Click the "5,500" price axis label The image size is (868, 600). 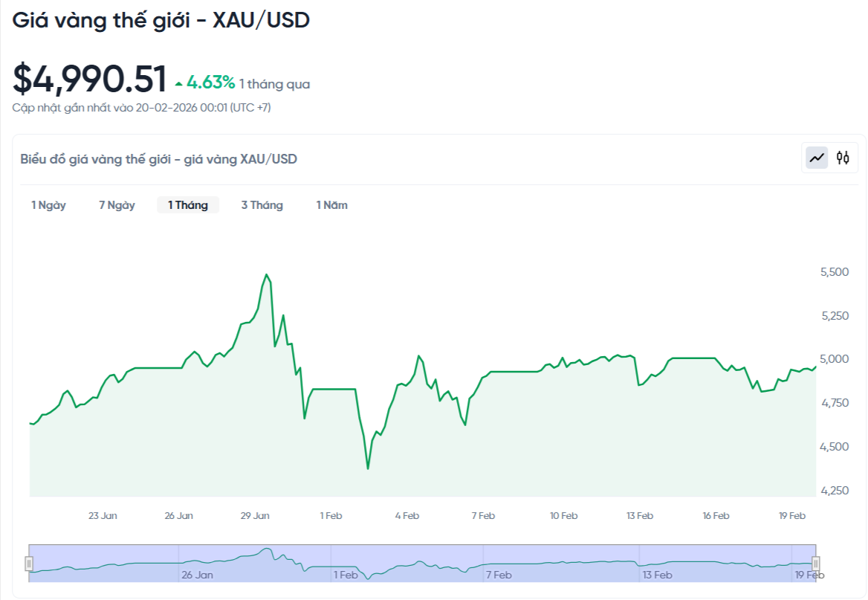click(834, 271)
